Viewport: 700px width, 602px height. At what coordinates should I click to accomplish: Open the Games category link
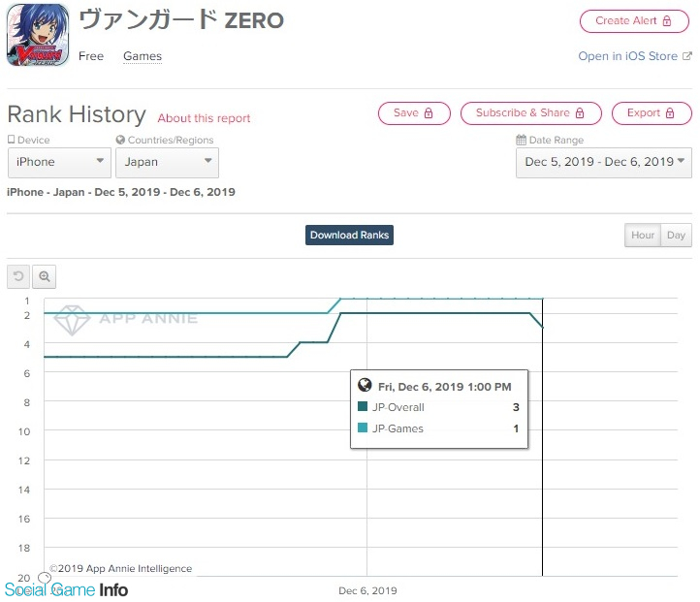143,56
